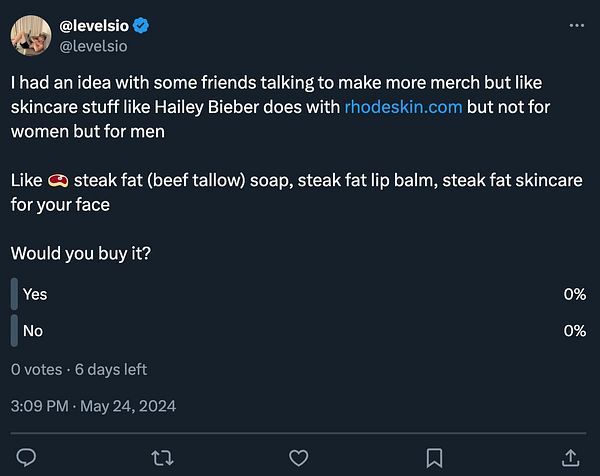Click the 6 days left text
Viewport: 600px width, 476px height.
pos(111,369)
